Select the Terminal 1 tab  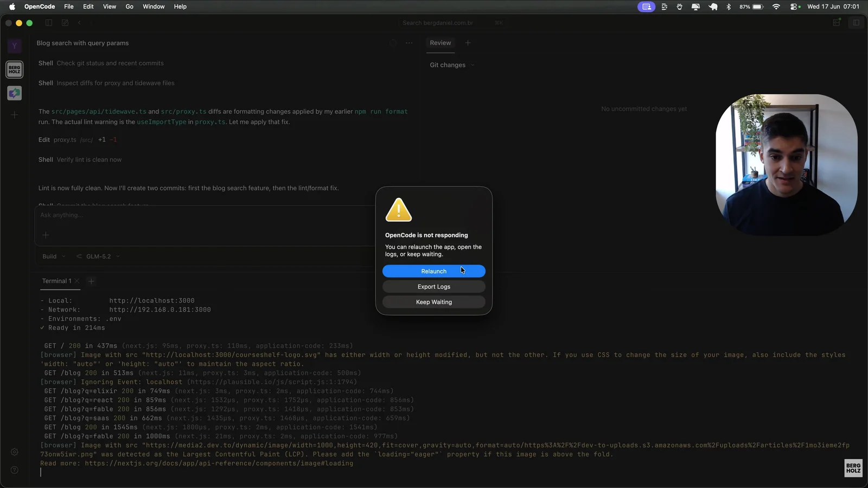(x=56, y=281)
